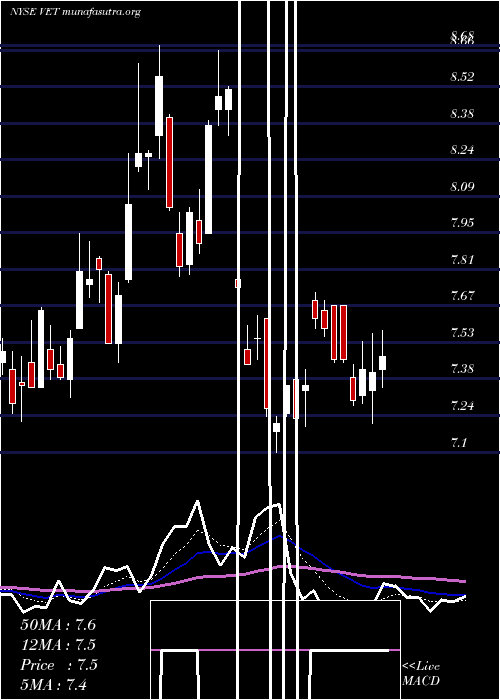Click the <<Live MACD label
Viewport: 500px width, 700px height.
(x=421, y=674)
